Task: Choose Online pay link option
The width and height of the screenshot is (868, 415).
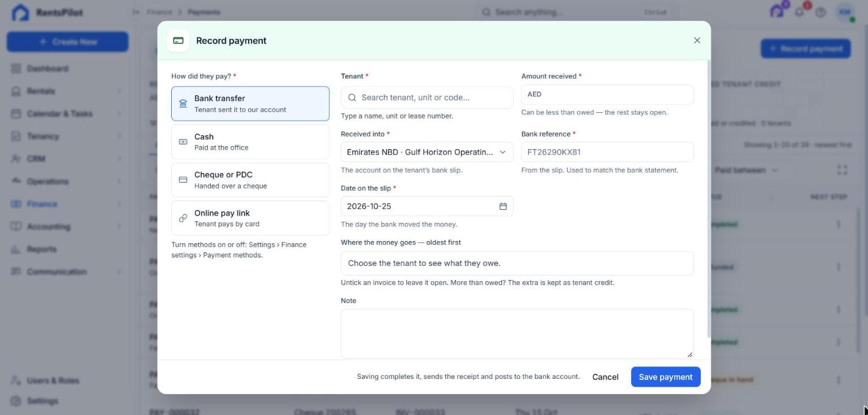Action: [x=250, y=218]
